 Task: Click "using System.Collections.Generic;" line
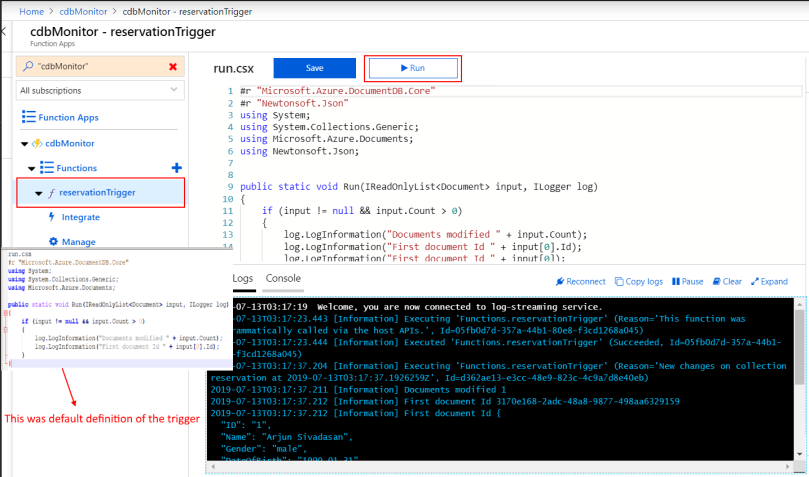click(329, 127)
